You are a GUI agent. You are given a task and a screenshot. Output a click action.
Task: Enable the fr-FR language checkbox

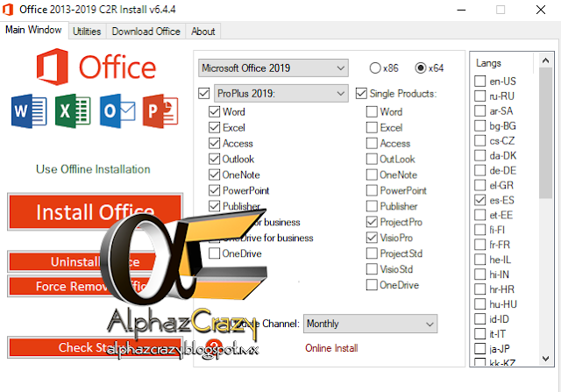[x=479, y=245]
